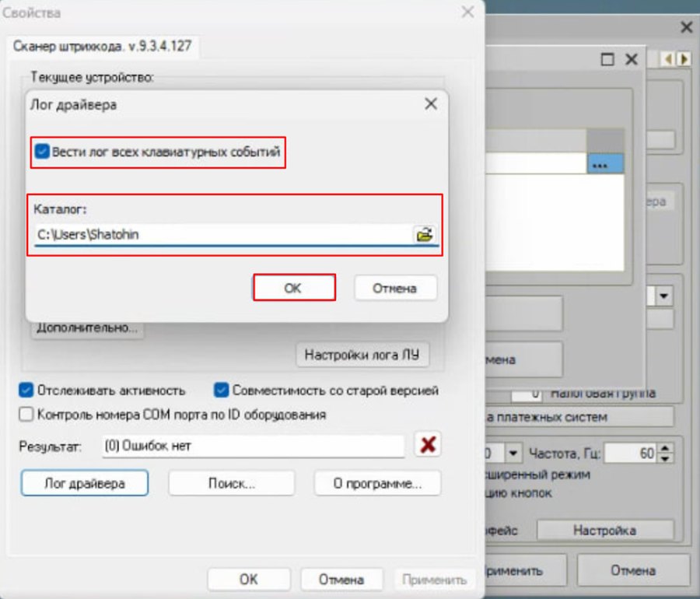Confirm with OK in the Лог драйвера dialog
The width and height of the screenshot is (700, 599).
coord(294,288)
